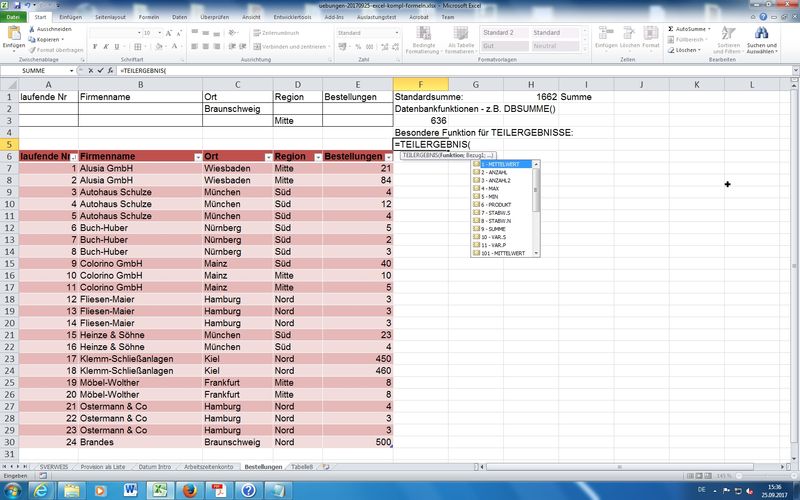Image resolution: width=800 pixels, height=500 pixels.
Task: Open Word from the Windows taskbar
Action: (129, 490)
